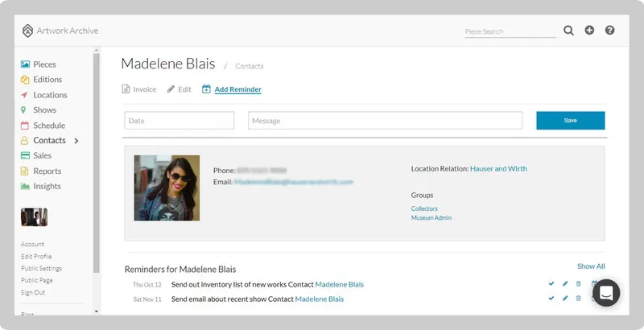Click the Save button
The image size is (644, 330).
pyautogui.click(x=571, y=120)
